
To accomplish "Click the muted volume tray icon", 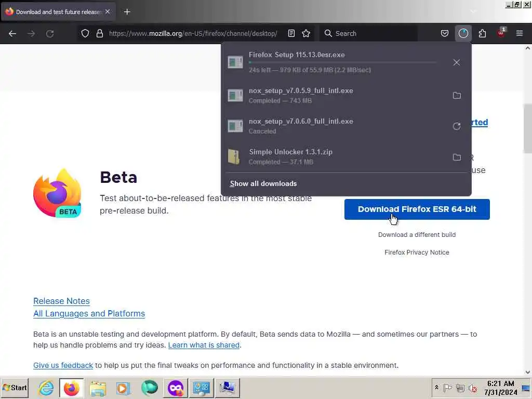I will (473, 388).
